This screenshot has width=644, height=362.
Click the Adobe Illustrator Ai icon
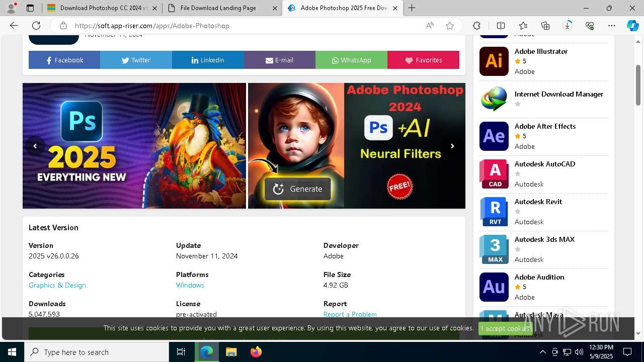(494, 61)
